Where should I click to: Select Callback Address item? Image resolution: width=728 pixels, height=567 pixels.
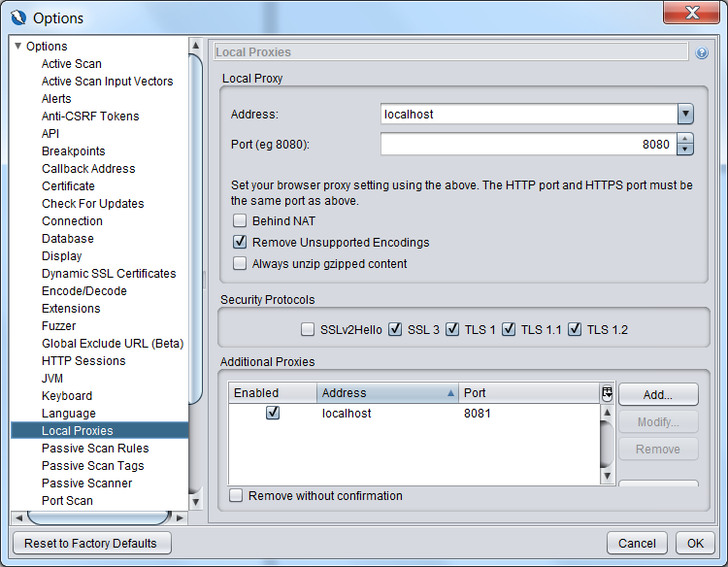88,169
